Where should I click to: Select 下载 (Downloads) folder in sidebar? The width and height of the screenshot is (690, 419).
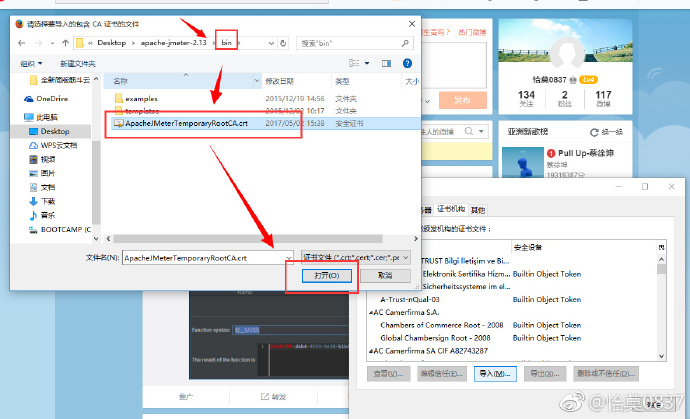click(48, 202)
